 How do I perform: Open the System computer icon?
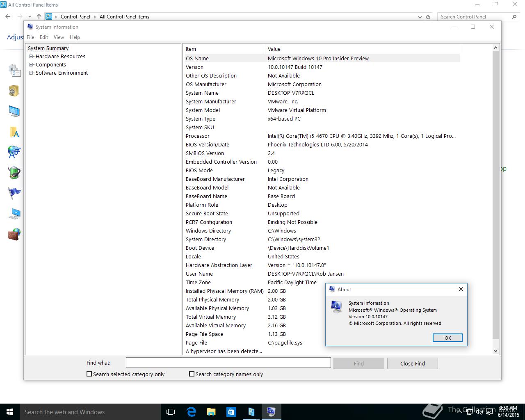coord(14,214)
